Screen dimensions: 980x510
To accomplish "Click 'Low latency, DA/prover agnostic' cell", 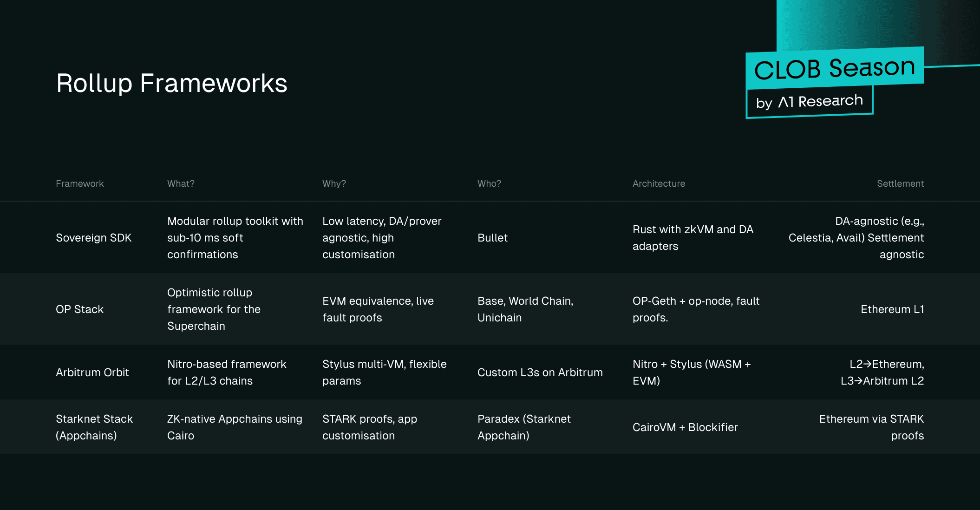I will point(382,238).
